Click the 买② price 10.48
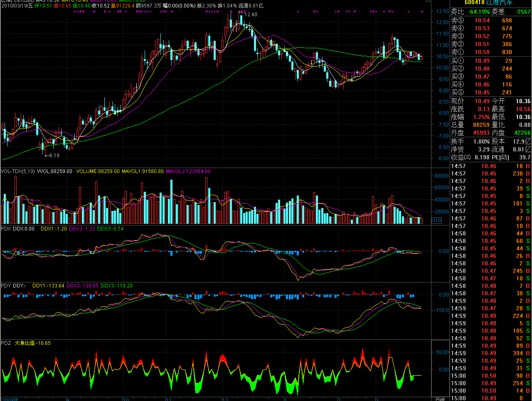Viewport: 532px width, 401px height. (482, 69)
